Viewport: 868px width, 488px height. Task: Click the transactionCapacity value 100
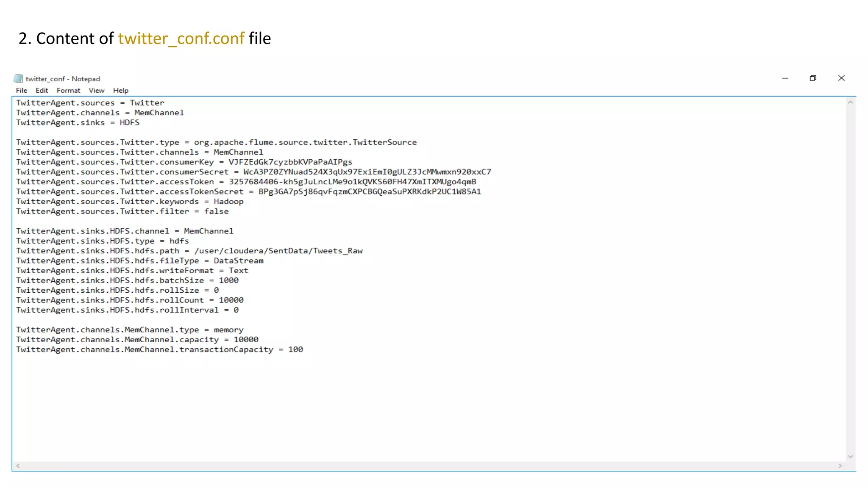295,349
